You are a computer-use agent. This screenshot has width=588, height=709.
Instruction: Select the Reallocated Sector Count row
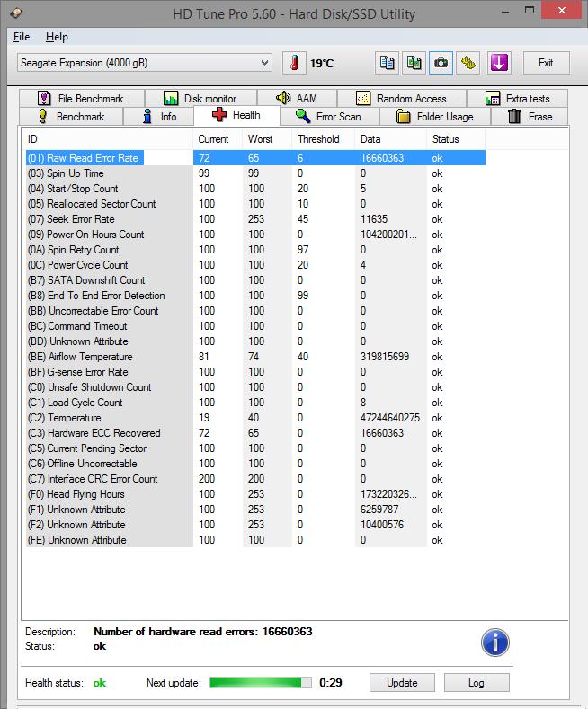coord(255,204)
